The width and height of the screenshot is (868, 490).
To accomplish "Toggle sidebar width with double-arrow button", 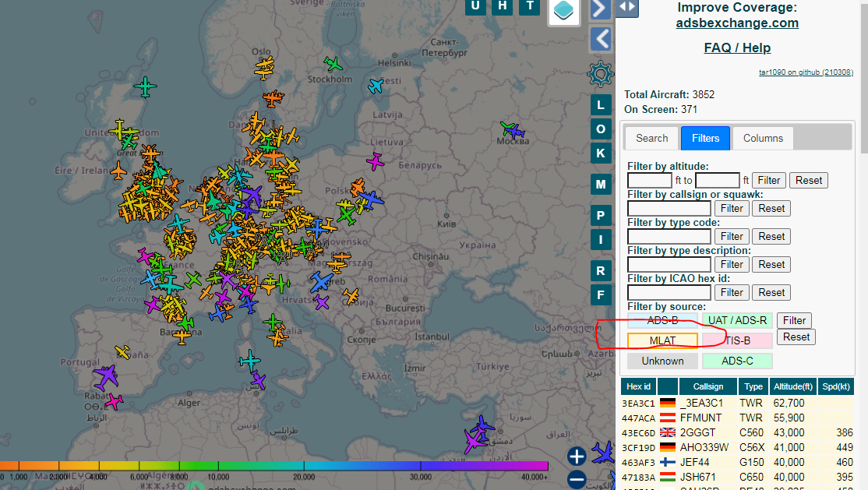I will click(627, 7).
